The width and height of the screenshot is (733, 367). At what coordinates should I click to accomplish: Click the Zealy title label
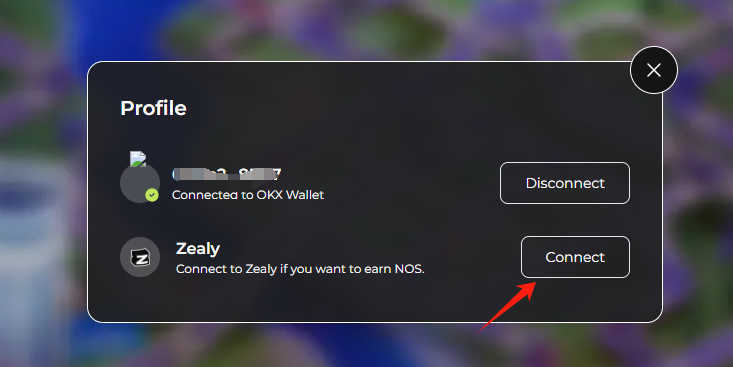(x=198, y=249)
